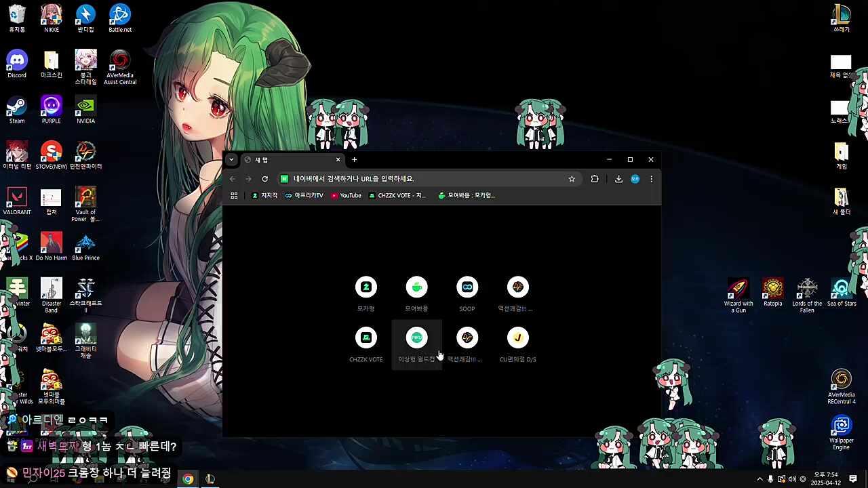Open the CHZZK VOTE shortcut tile
868x488 pixels.
[366, 345]
